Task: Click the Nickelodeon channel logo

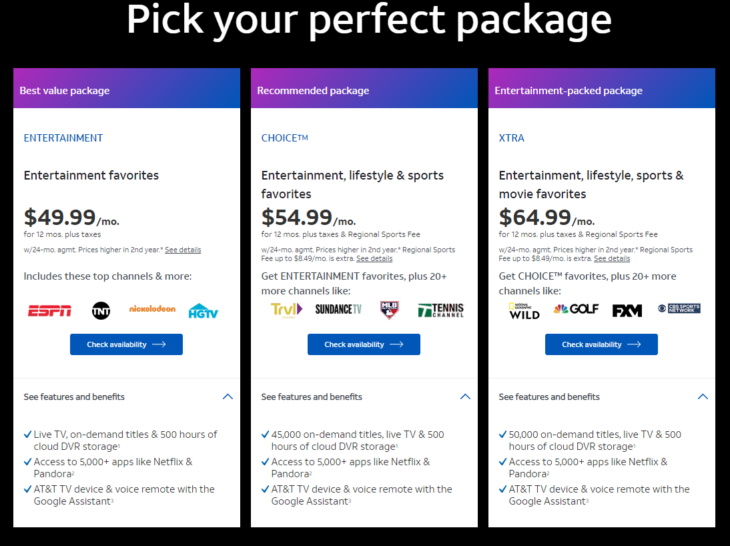Action: (152, 309)
